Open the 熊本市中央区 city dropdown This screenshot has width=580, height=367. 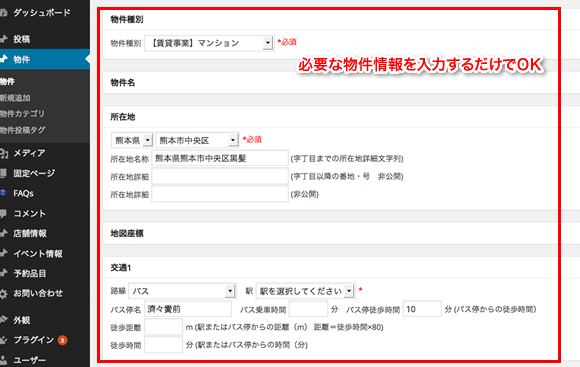tap(197, 140)
